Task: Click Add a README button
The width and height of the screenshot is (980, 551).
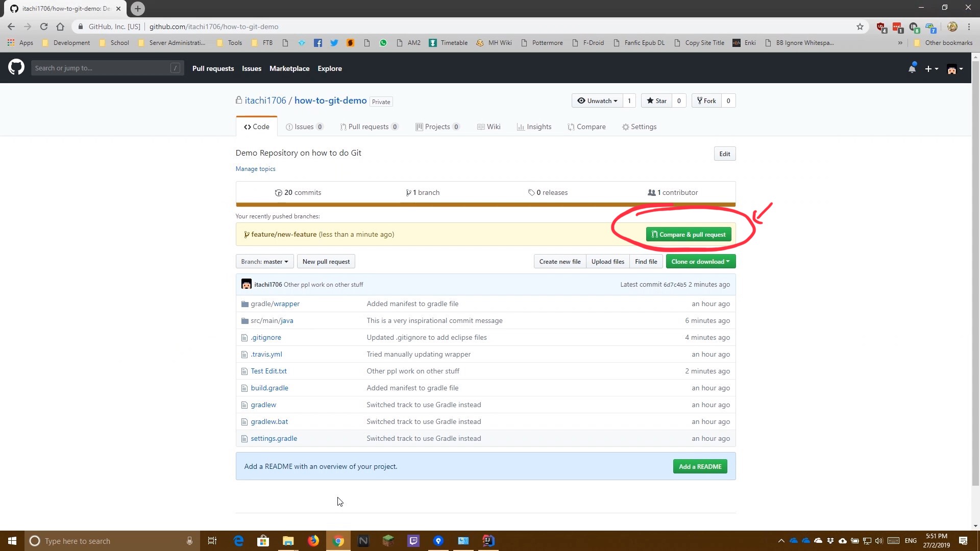Action: pos(700,466)
